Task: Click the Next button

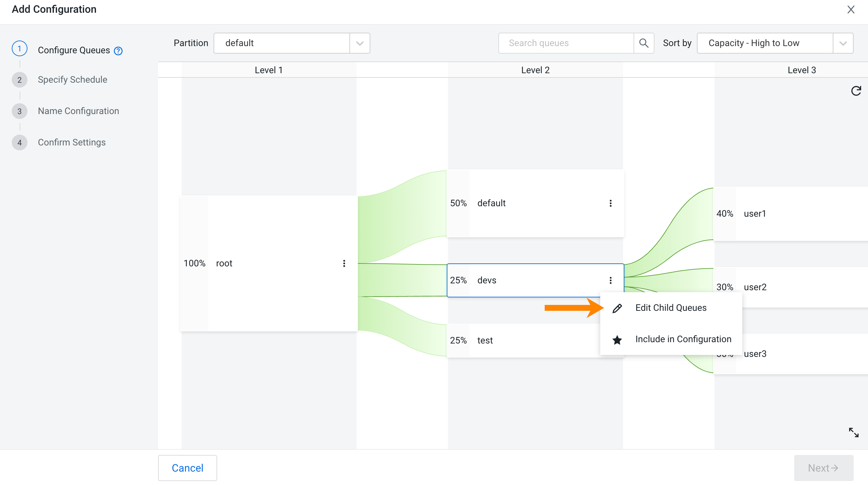Action: pyautogui.click(x=823, y=468)
